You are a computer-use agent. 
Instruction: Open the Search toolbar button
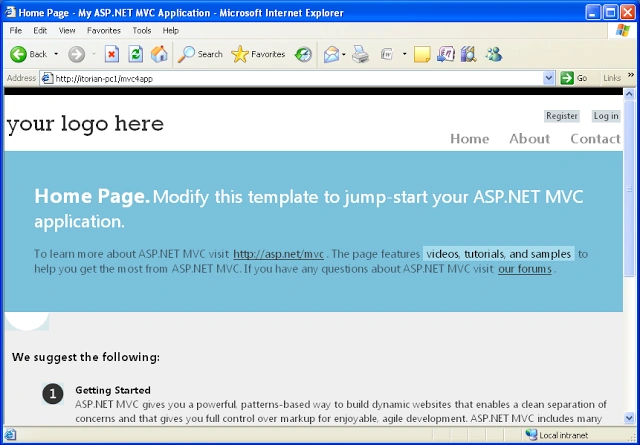click(200, 54)
